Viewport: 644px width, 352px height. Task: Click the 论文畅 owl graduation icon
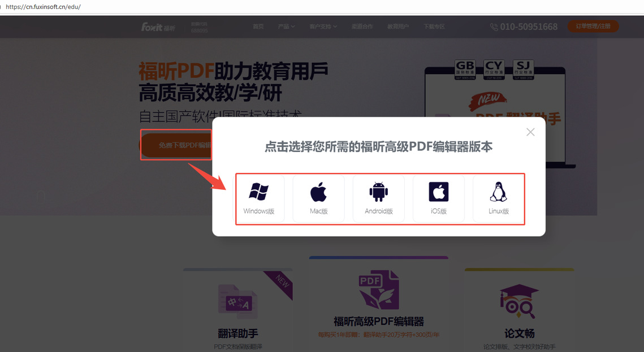(x=518, y=299)
